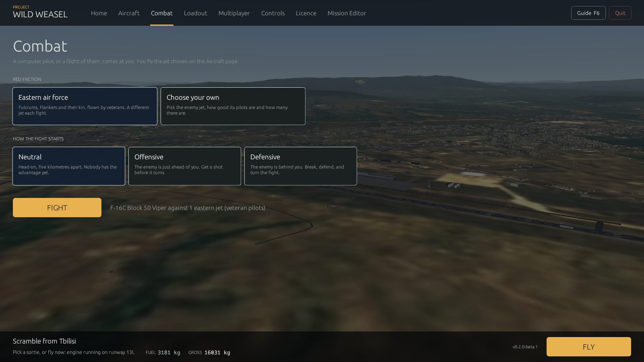Click the 'RED FACTION' section label
Image resolution: width=644 pixels, height=362 pixels.
tap(27, 79)
